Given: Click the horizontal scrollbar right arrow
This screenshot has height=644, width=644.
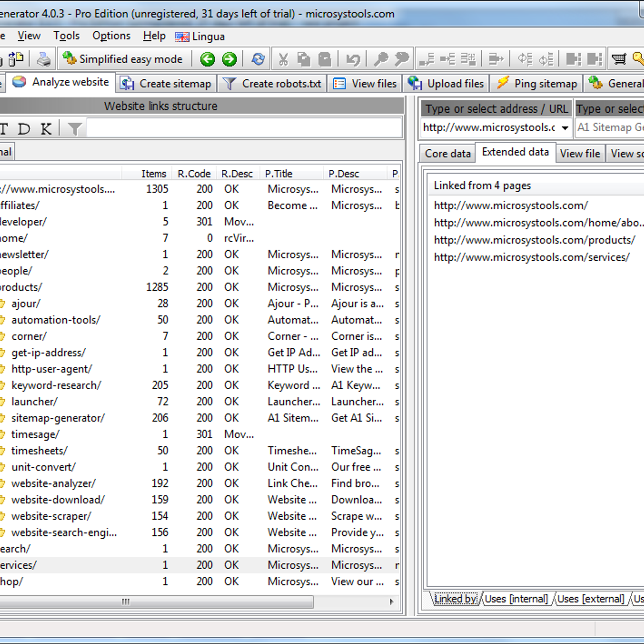Looking at the screenshot, I should click(x=392, y=602).
